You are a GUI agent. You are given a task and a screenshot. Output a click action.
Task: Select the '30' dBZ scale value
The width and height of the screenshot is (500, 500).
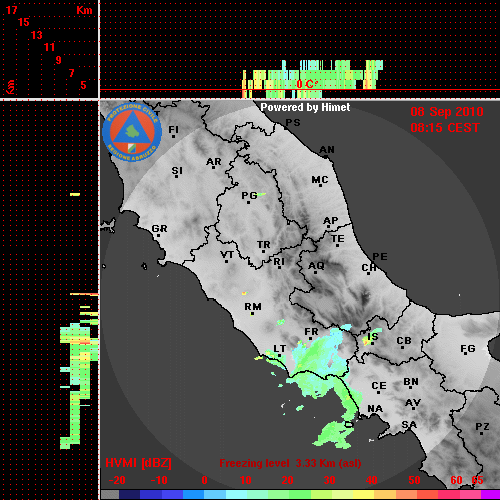329,480
